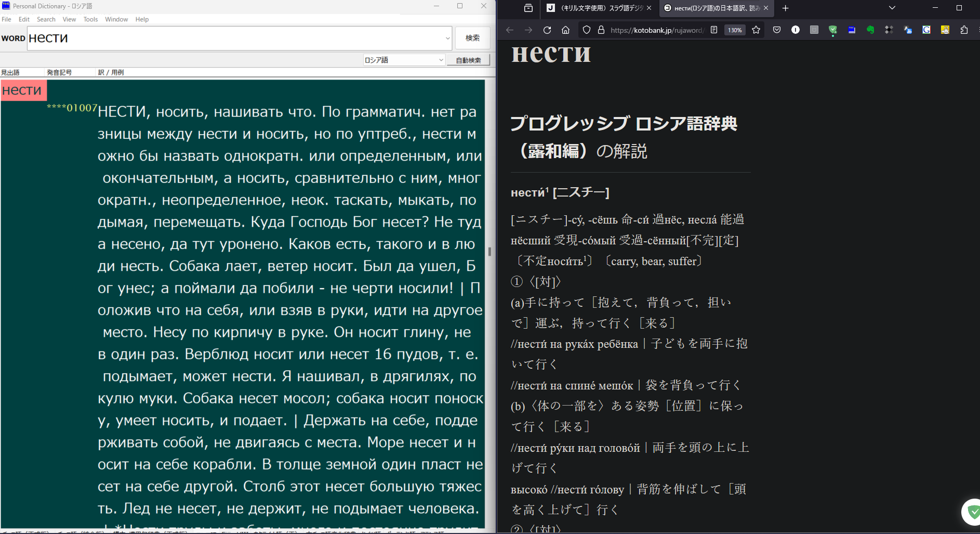Screen dimensions: 980x534
Task: Open the extensions puzzle-piece menu
Action: click(964, 30)
